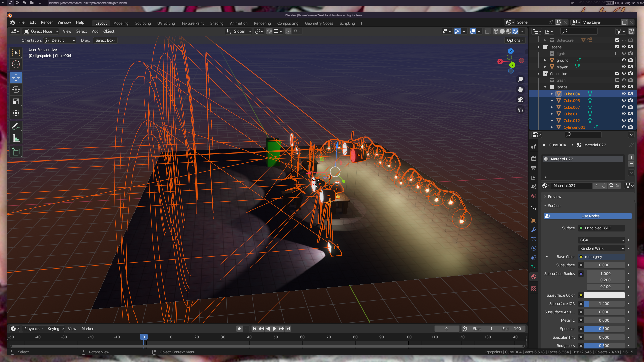The height and width of the screenshot is (362, 644).
Task: Toggle perspective/orthographic grid icon
Action: pyautogui.click(x=520, y=110)
